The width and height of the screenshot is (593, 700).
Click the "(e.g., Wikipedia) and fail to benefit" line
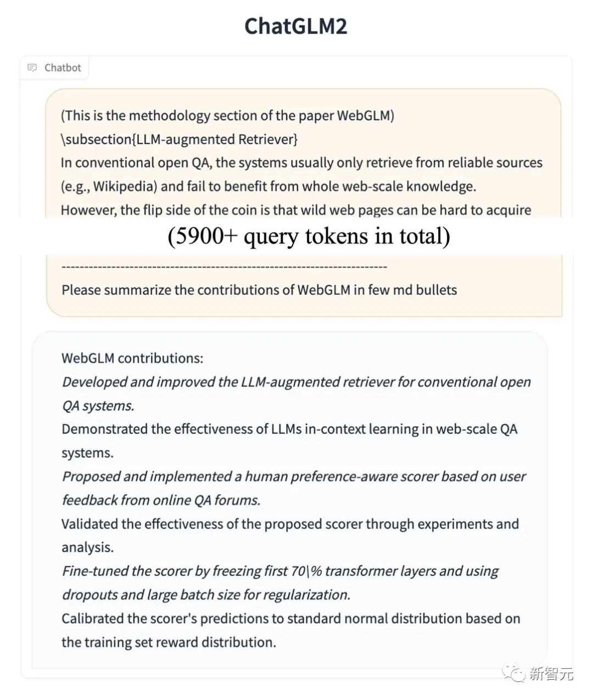coord(268,186)
